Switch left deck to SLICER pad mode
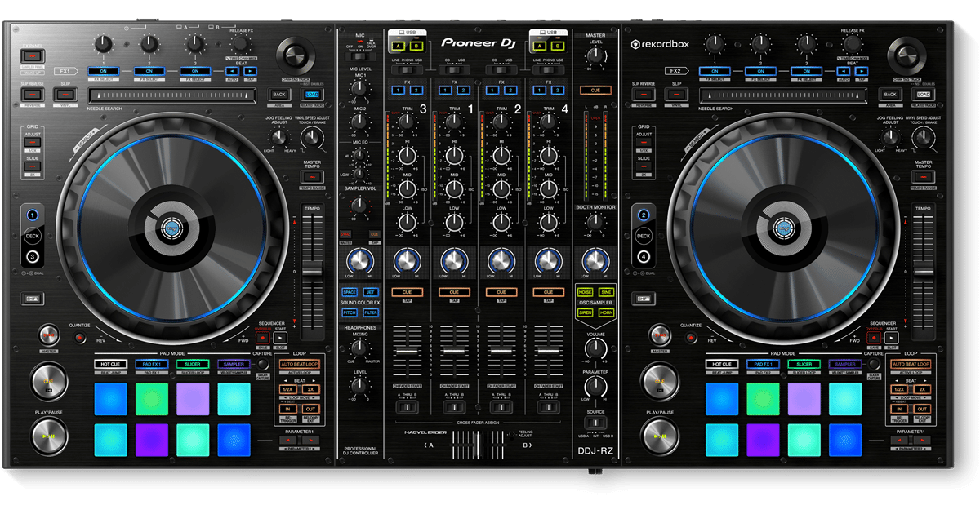This screenshot has height=514, width=980. 193,364
